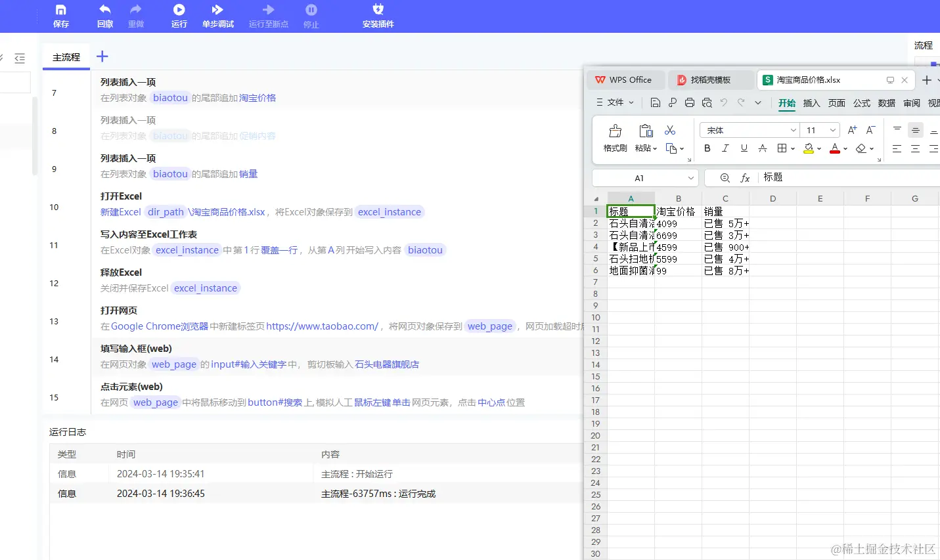940x560 pixels.
Task: Open the 文件 file menu dropdown
Action: pyautogui.click(x=615, y=102)
